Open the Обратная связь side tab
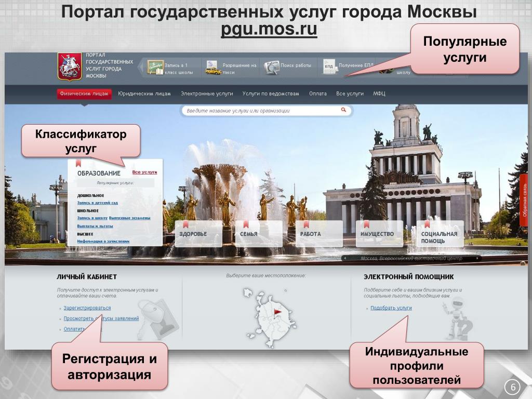 pos(525,199)
